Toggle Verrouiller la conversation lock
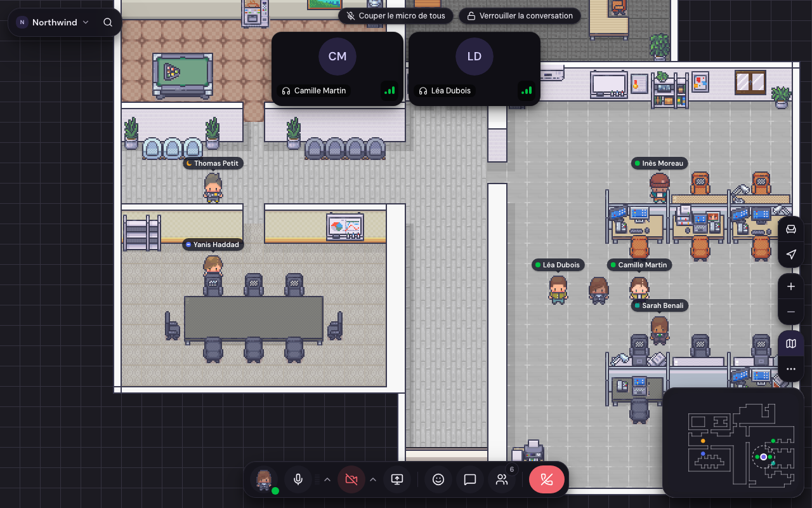The width and height of the screenshot is (812, 508). point(520,16)
